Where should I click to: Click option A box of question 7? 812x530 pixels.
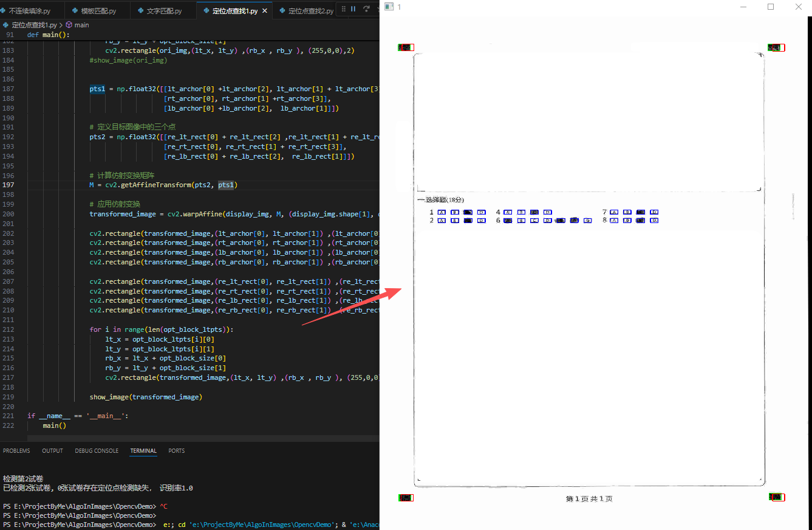614,212
